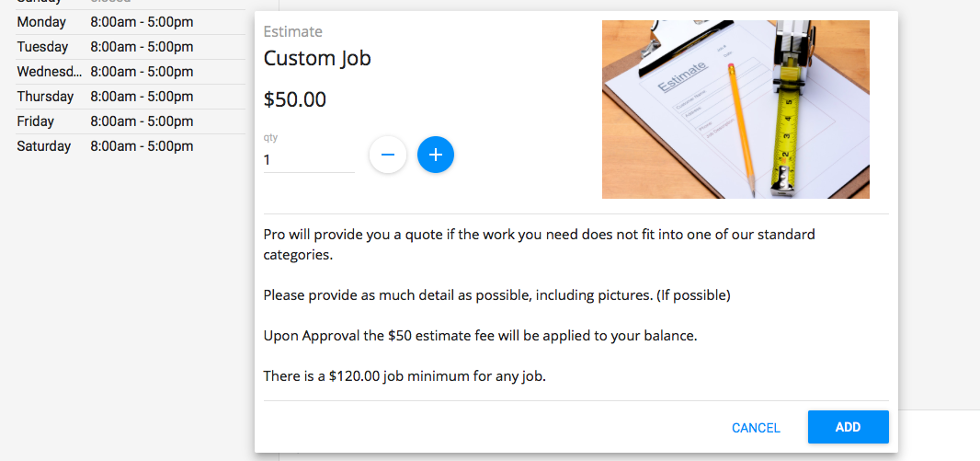The width and height of the screenshot is (980, 461).
Task: Click the 'provide as much detail' paragraph
Action: pos(496,295)
